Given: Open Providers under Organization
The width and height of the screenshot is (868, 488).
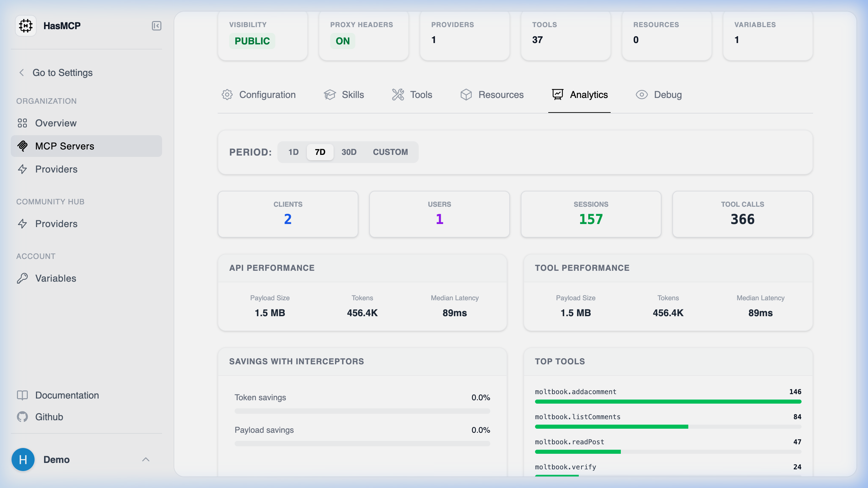Looking at the screenshot, I should click(56, 169).
